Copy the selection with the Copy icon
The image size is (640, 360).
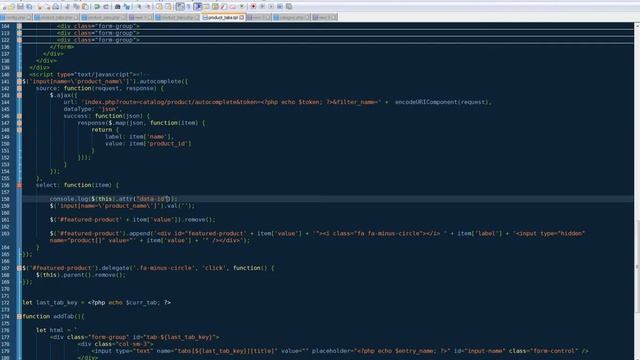[76, 7]
